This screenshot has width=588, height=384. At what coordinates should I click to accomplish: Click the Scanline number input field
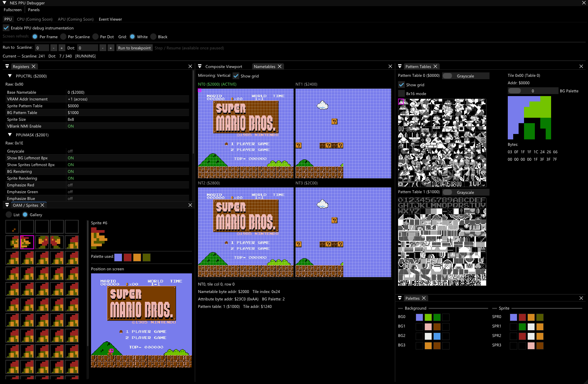42,48
